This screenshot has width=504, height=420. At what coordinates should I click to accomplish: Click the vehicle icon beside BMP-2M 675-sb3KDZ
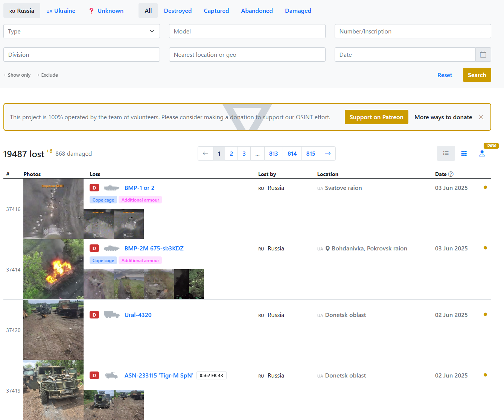pos(111,248)
